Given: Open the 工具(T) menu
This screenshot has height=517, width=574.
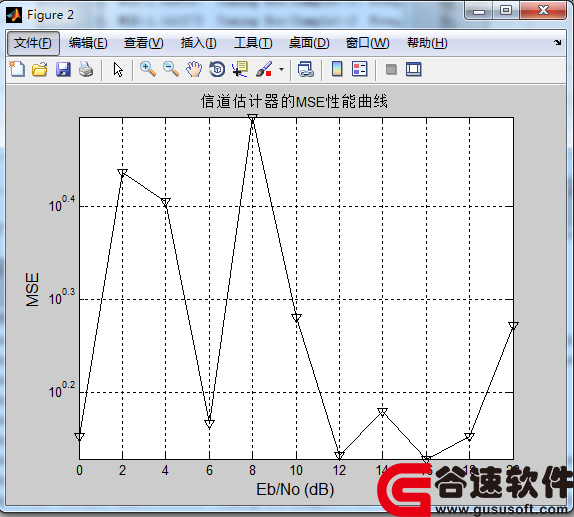Looking at the screenshot, I should (x=253, y=43).
